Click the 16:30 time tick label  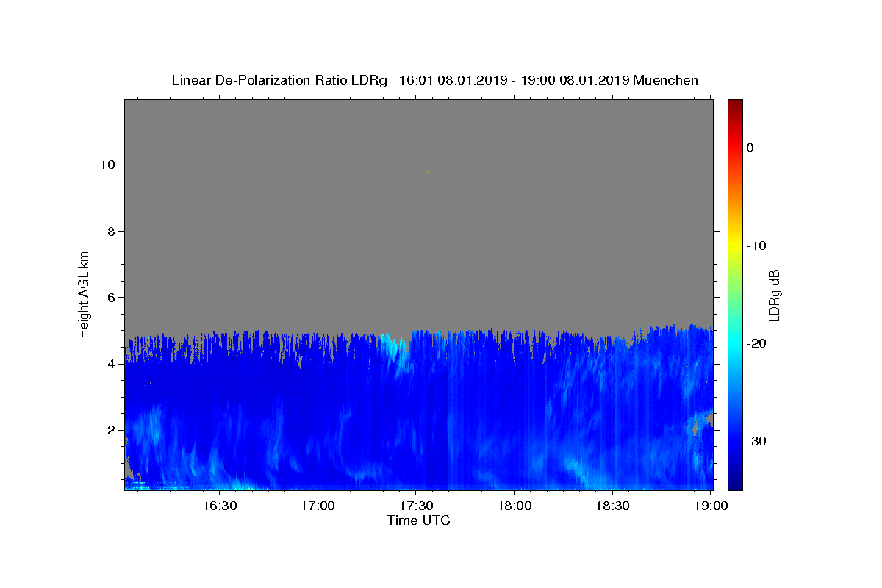pyautogui.click(x=220, y=506)
